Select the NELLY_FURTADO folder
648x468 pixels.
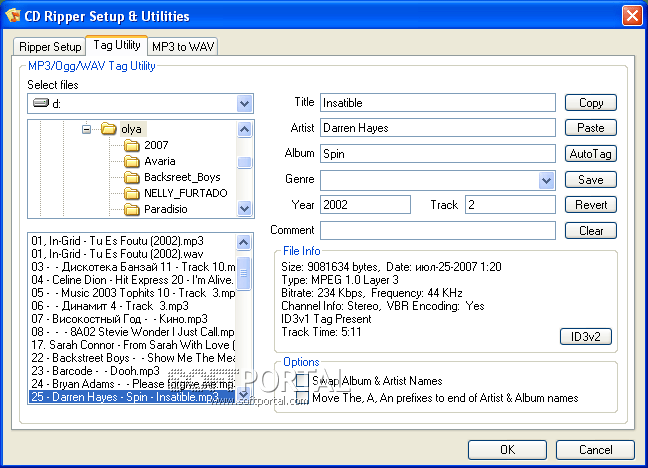pyautogui.click(x=186, y=193)
